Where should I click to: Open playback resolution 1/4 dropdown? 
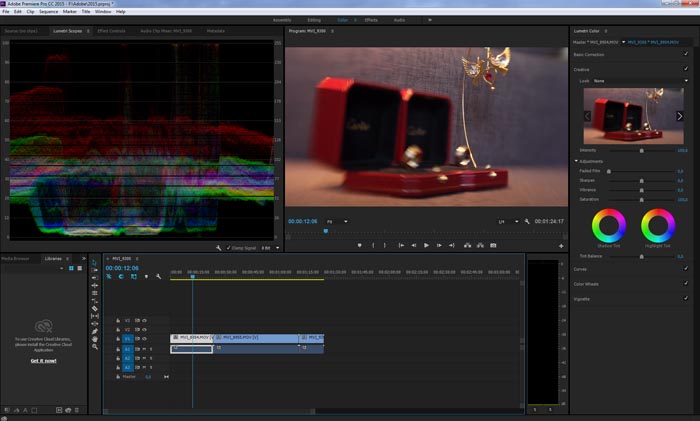508,221
